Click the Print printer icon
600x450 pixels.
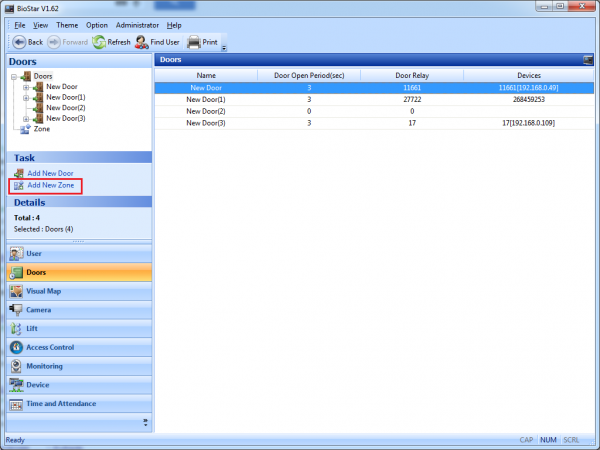pyautogui.click(x=194, y=42)
